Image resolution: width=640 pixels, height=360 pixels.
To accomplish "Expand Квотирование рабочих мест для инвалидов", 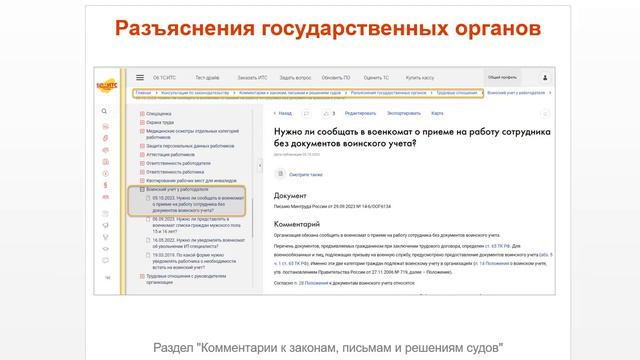I will pos(142,180).
